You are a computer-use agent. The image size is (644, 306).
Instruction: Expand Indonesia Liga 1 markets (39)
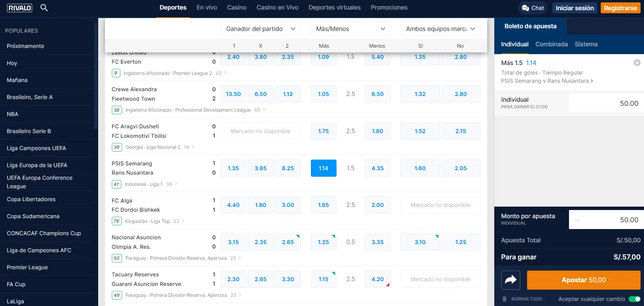(x=172, y=184)
